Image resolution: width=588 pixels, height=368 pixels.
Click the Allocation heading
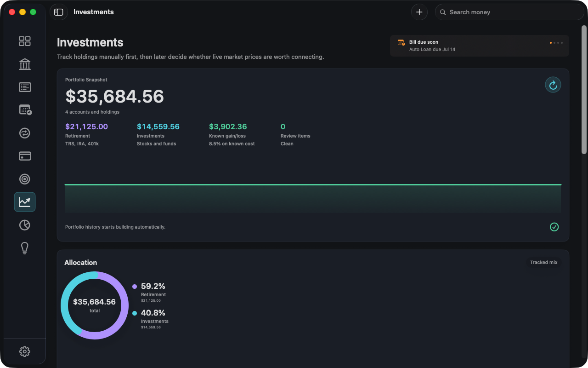81,263
